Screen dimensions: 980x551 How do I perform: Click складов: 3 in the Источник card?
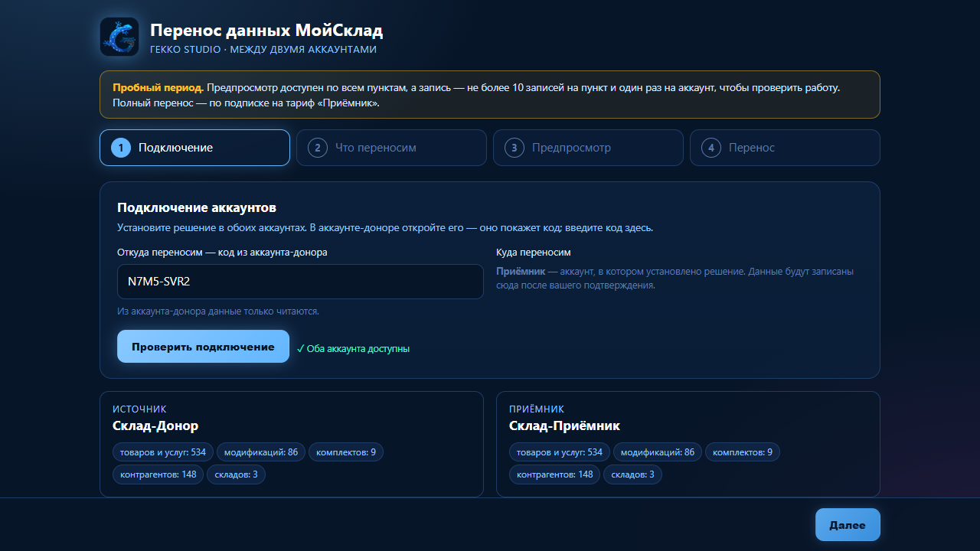pos(237,474)
